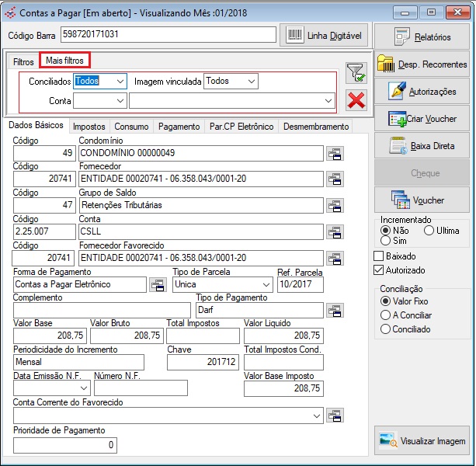
Task: Click the red X clear filter icon
Action: click(356, 99)
